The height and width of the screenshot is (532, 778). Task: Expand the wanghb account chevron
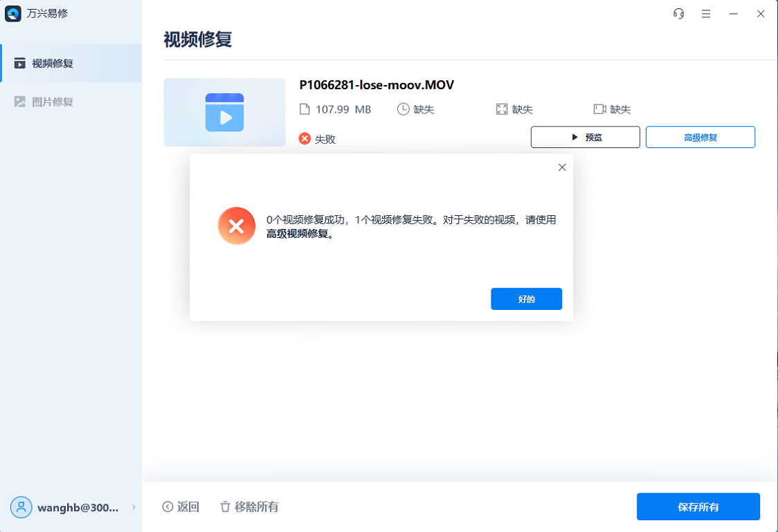click(x=134, y=507)
